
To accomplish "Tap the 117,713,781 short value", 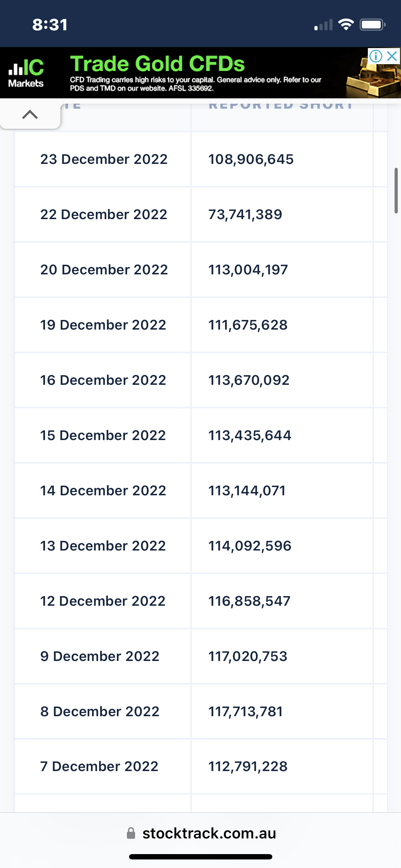I will [246, 712].
